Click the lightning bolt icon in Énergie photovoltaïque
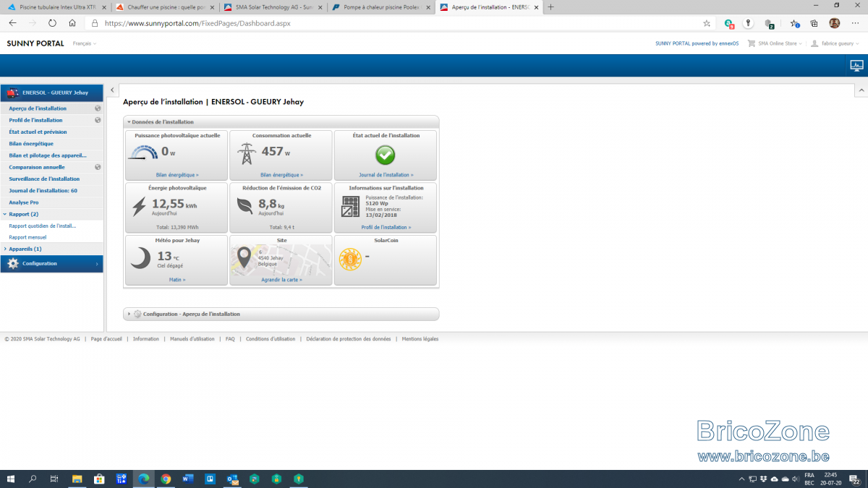Viewport: 868px width, 488px height. [139, 207]
